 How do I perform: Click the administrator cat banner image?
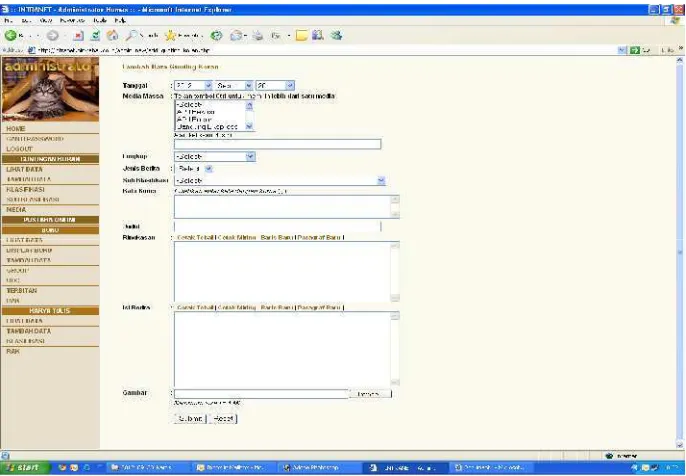[x=50, y=89]
